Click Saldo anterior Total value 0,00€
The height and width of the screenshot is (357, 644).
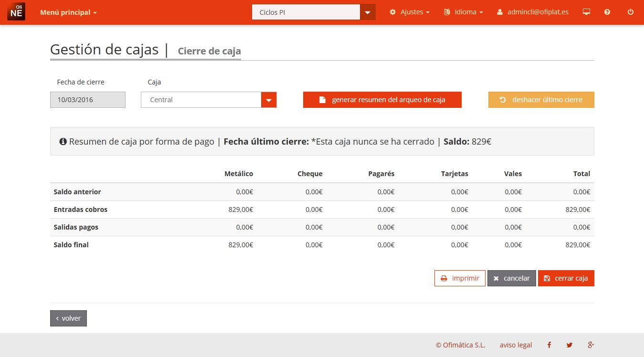click(581, 192)
